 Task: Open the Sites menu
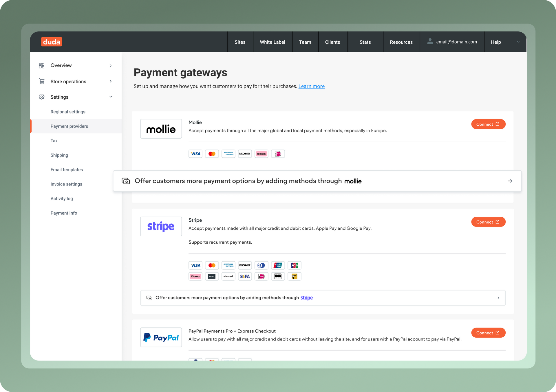(240, 42)
